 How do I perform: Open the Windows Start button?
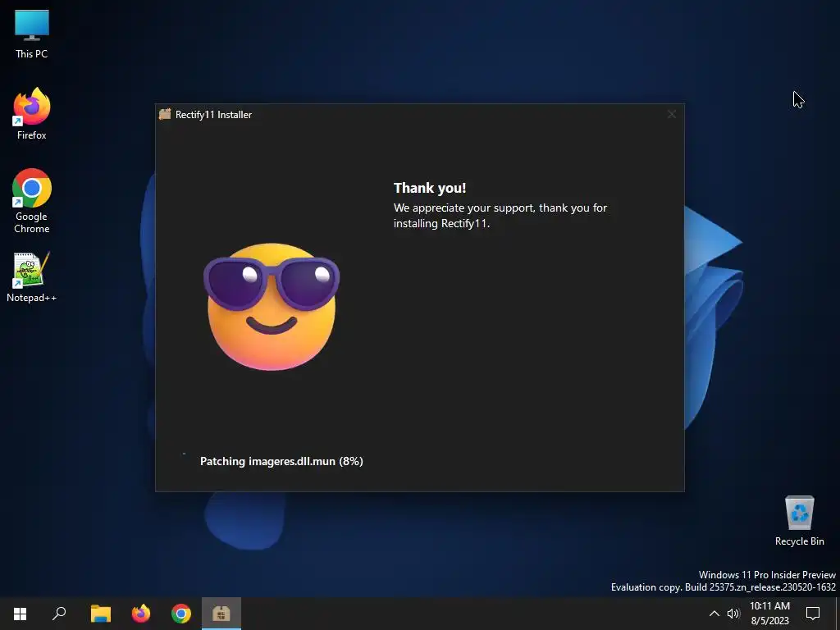[20, 614]
